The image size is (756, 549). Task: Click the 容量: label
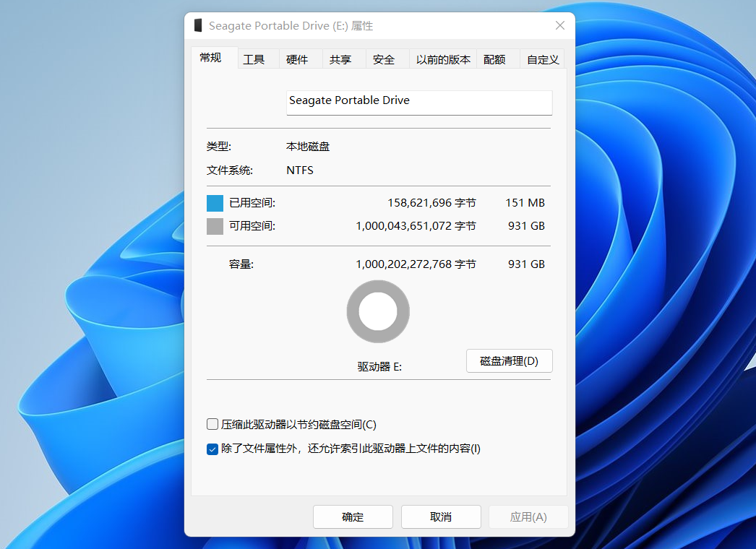[x=241, y=264]
